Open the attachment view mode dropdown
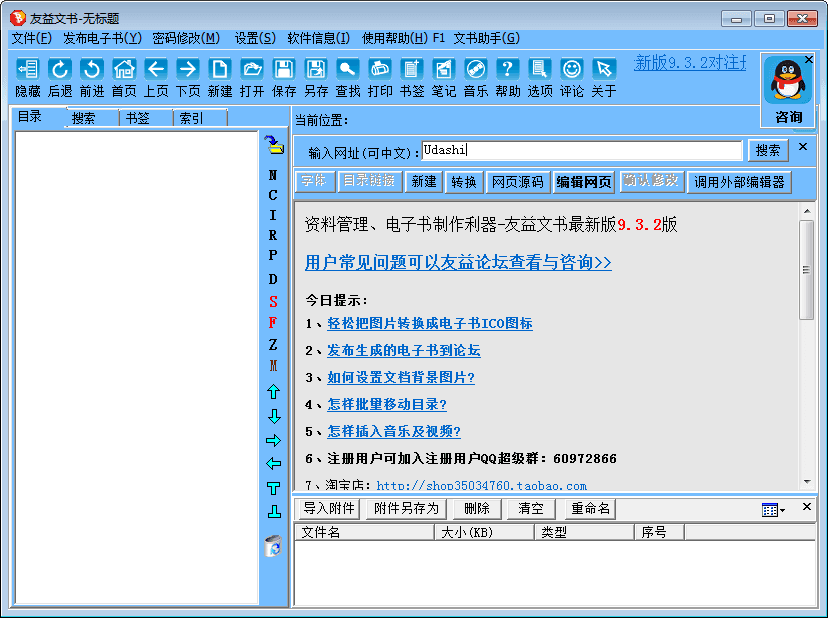Viewport: 828px width, 618px height. (773, 510)
